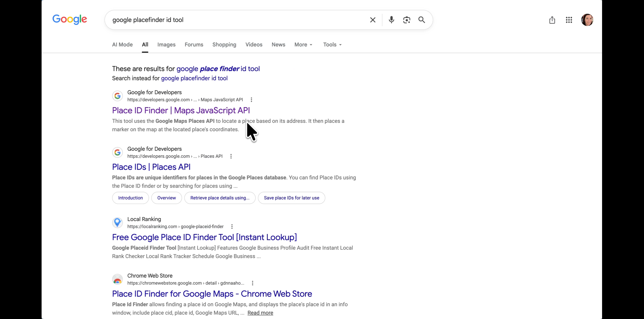The height and width of the screenshot is (319, 644).
Task: Open the Google account profile avatar
Action: pyautogui.click(x=587, y=20)
